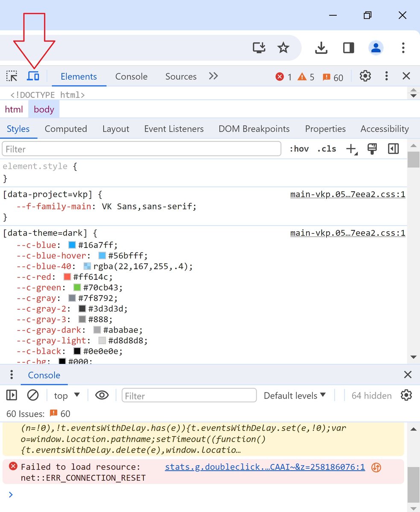
Task: Open the drawer three-dot menu beside Console
Action: pyautogui.click(x=12, y=375)
